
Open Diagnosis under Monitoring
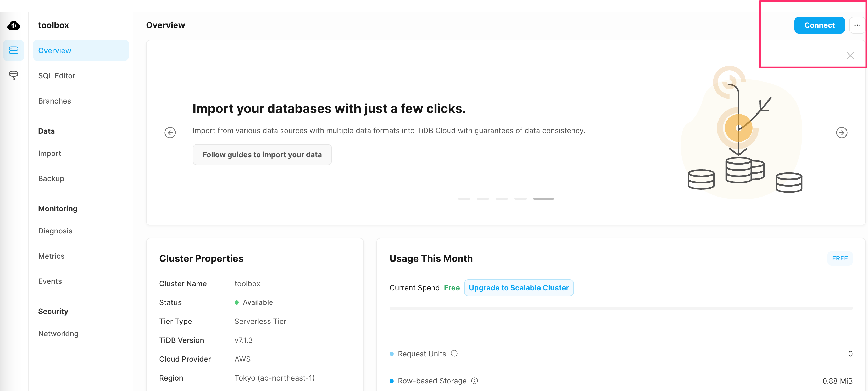55,231
